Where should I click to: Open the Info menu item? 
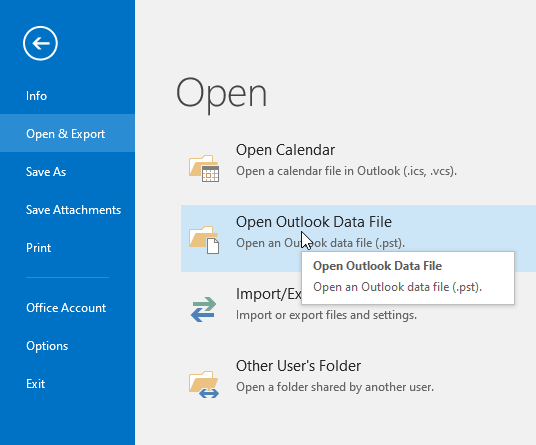coord(36,96)
